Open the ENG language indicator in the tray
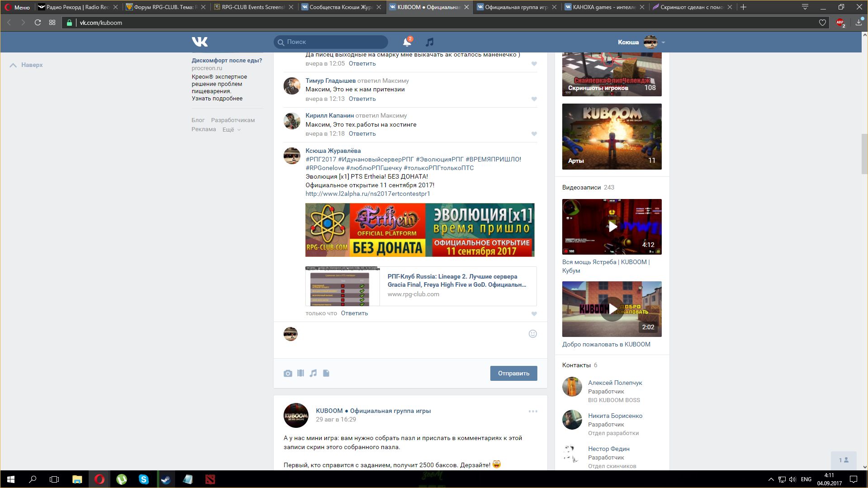 [x=806, y=479]
